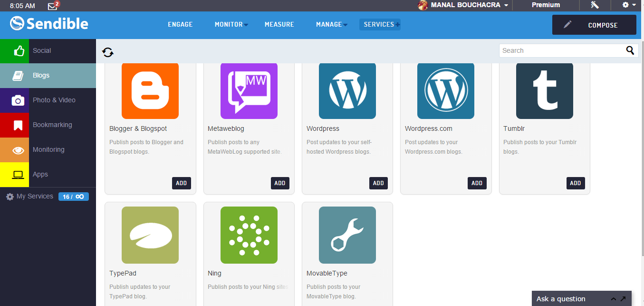This screenshot has height=306, width=644.
Task: Click the My Services gear icon
Action: coord(10,197)
